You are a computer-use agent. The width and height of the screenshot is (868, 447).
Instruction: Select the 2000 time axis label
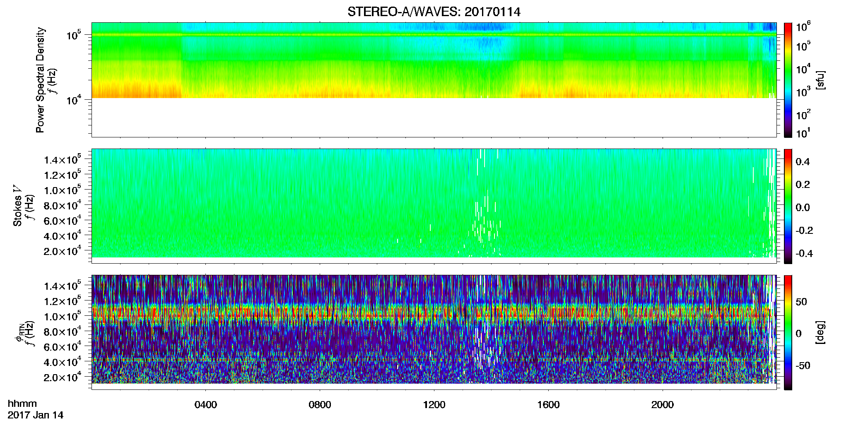(662, 405)
